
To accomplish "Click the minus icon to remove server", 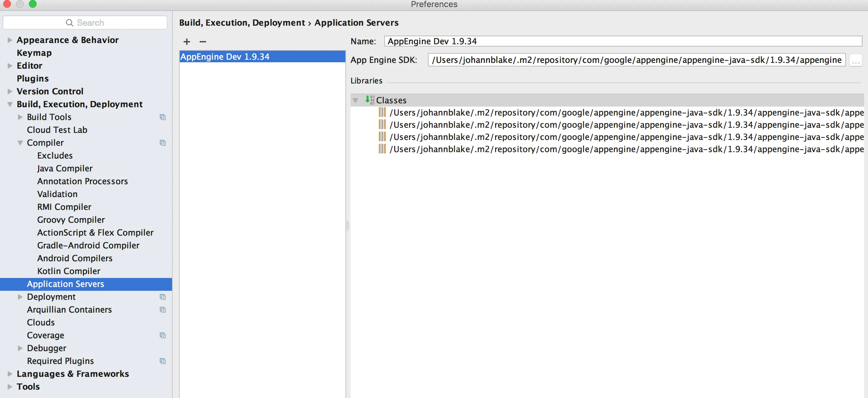I will (203, 41).
